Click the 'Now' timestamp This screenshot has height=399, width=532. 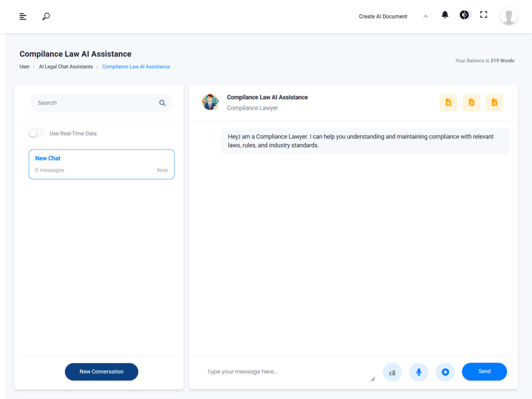[162, 170]
